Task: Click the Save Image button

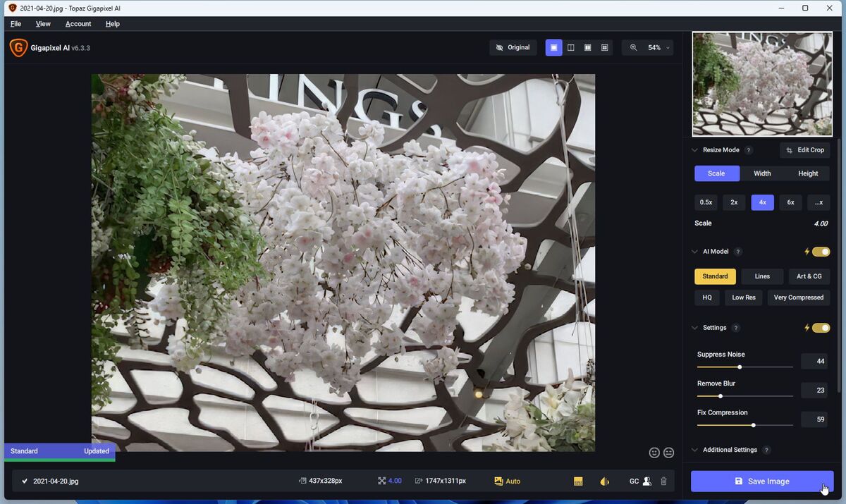Action: click(762, 481)
